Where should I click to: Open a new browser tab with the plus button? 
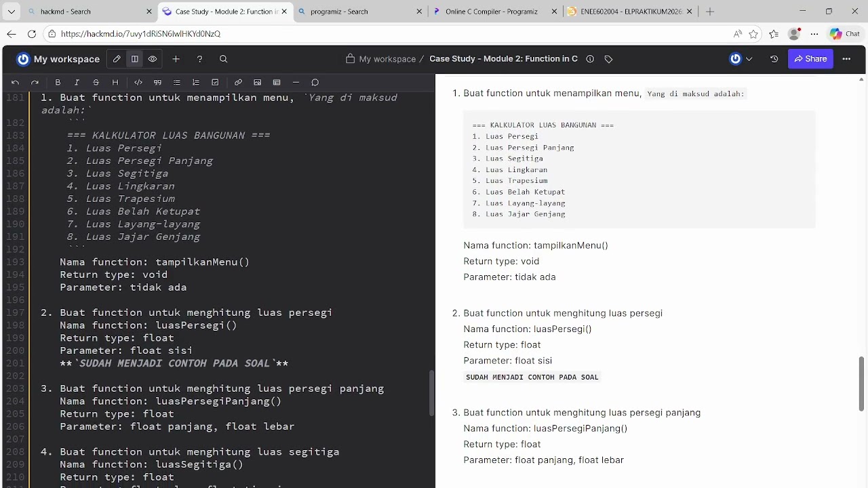709,12
